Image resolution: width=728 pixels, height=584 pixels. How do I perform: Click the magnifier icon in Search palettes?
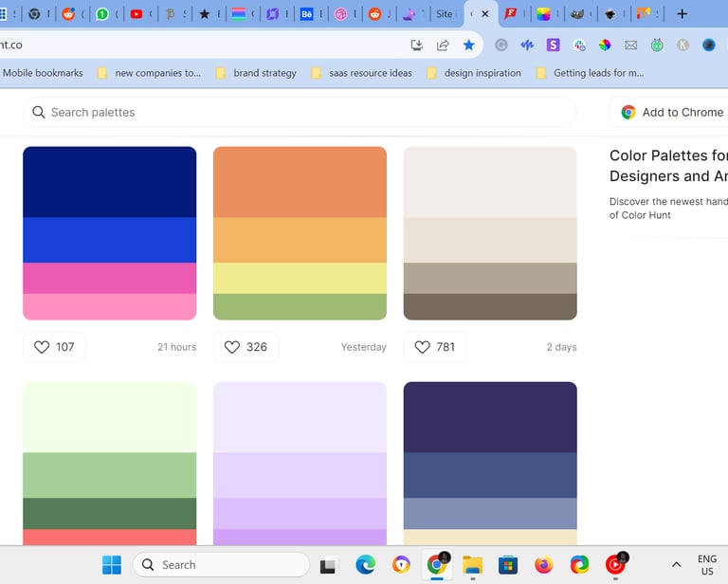click(39, 112)
